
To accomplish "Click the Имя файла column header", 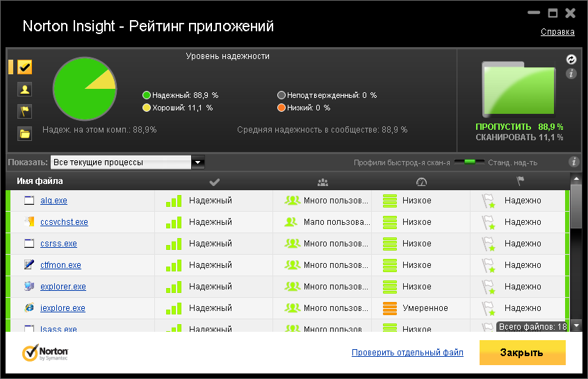I will click(x=40, y=181).
